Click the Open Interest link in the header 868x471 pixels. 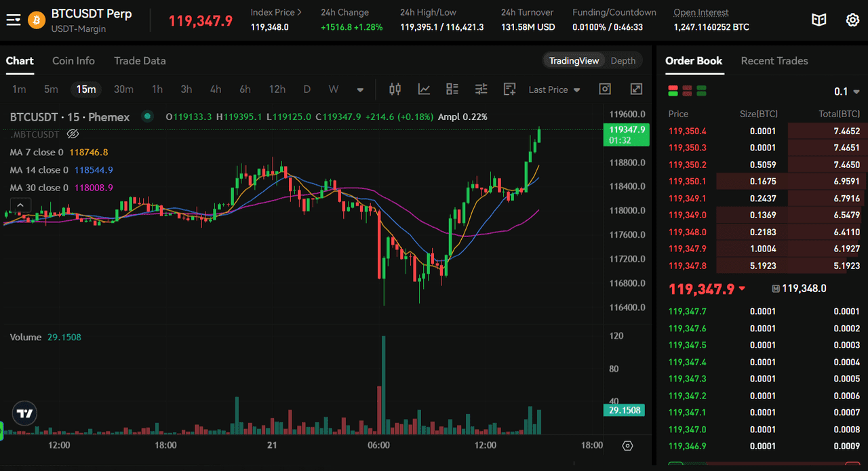point(701,12)
